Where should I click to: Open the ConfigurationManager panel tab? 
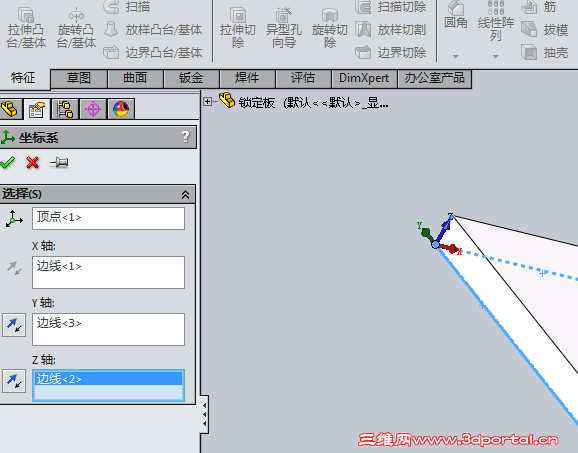pyautogui.click(x=65, y=109)
